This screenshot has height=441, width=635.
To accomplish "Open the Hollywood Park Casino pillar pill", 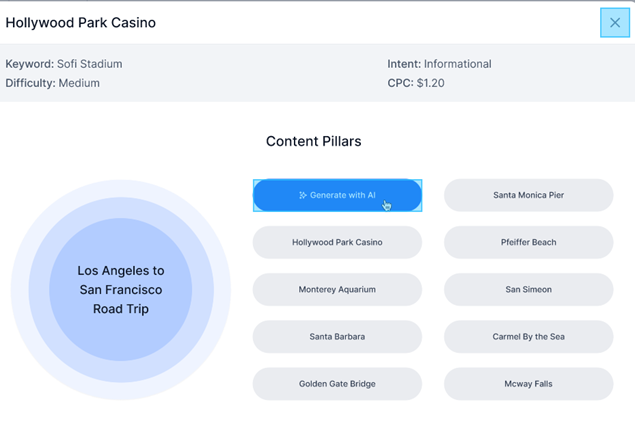I will (337, 242).
